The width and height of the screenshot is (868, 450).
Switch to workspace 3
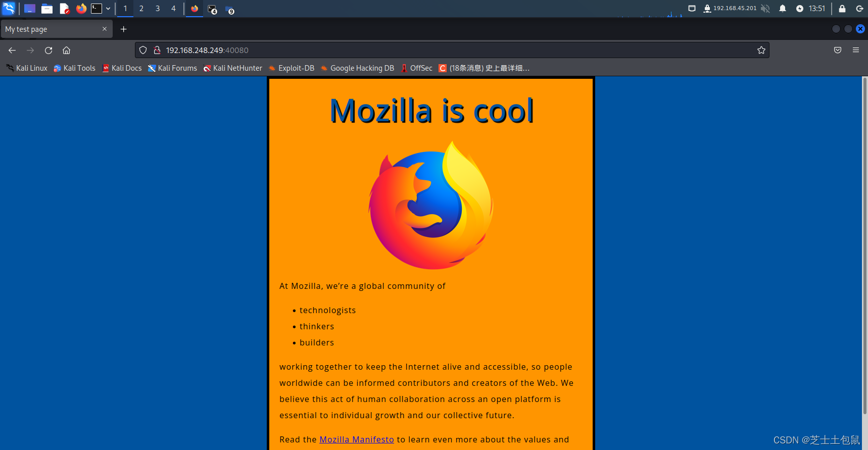tap(158, 9)
